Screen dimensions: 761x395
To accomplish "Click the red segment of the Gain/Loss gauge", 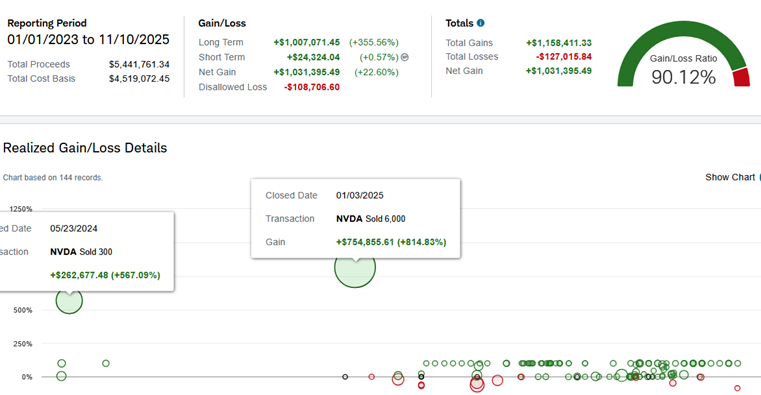I will coord(742,78).
